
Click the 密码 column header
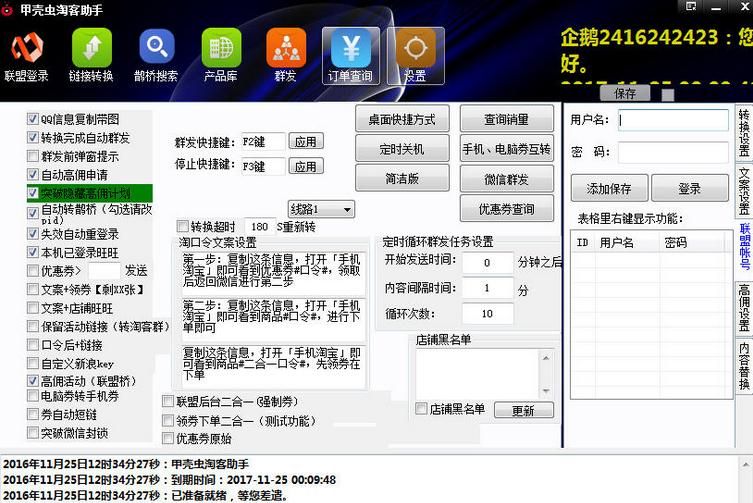point(692,243)
